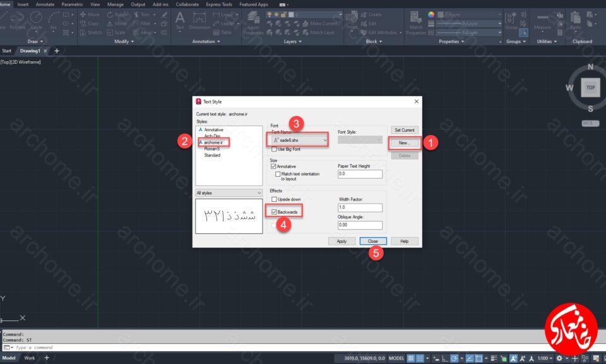Open Match Properties tool

click(x=416, y=23)
